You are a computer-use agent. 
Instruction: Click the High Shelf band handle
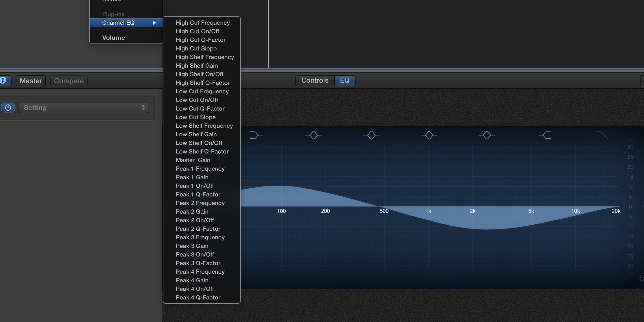[545, 135]
